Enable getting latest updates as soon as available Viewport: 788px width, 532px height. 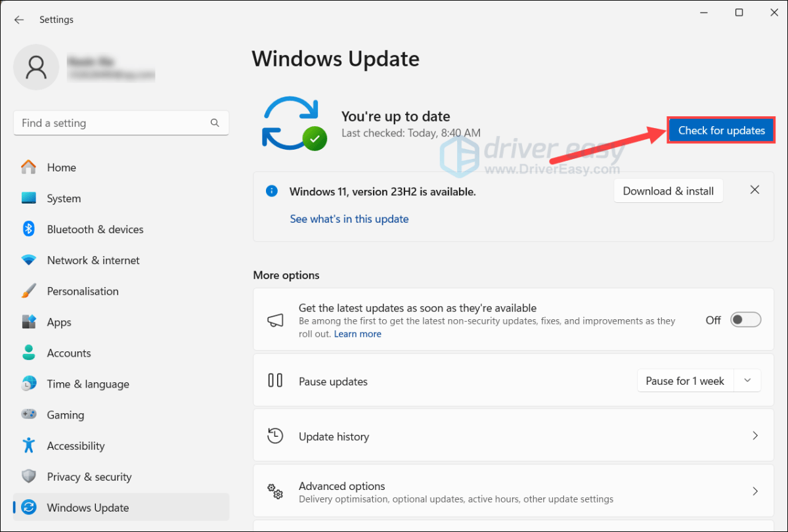pos(745,320)
